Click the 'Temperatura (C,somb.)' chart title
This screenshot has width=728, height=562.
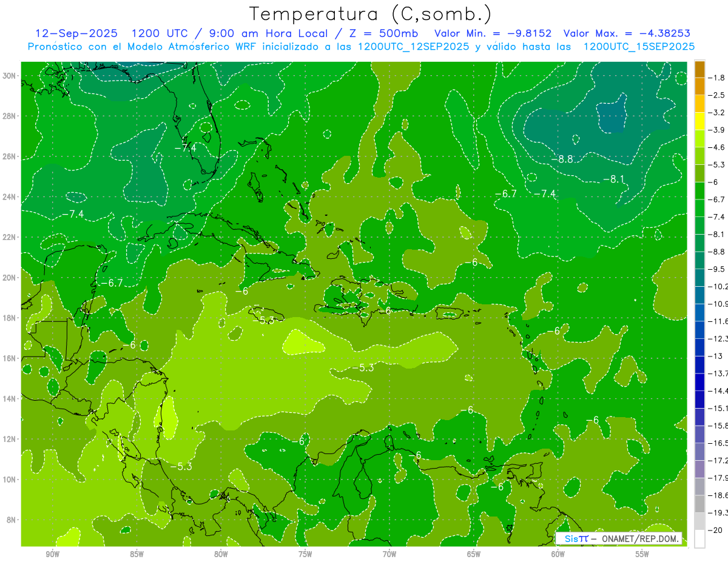coord(370,13)
